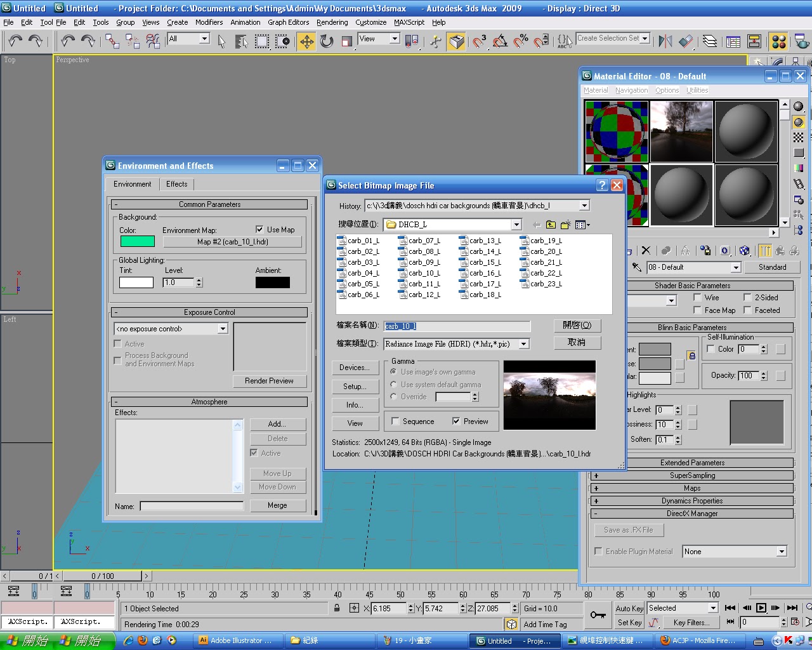Open the History path dropdown
Image resolution: width=812 pixels, height=650 pixels.
[x=584, y=206]
